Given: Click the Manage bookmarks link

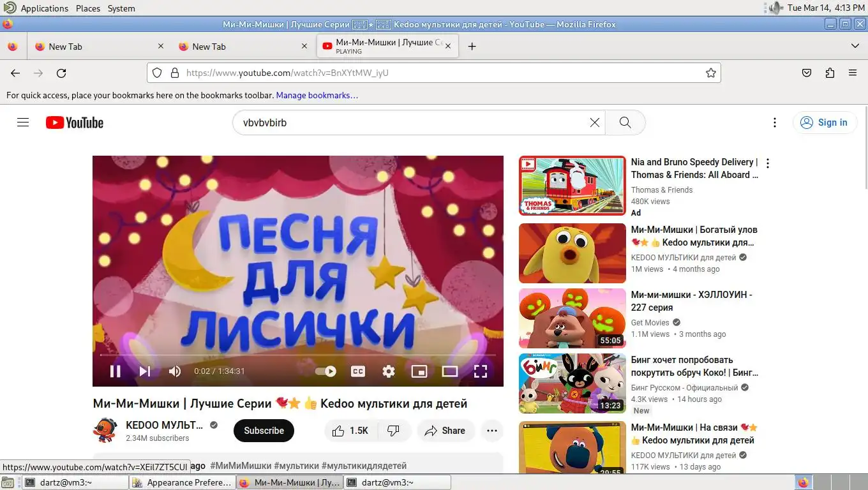Looking at the screenshot, I should click(317, 95).
